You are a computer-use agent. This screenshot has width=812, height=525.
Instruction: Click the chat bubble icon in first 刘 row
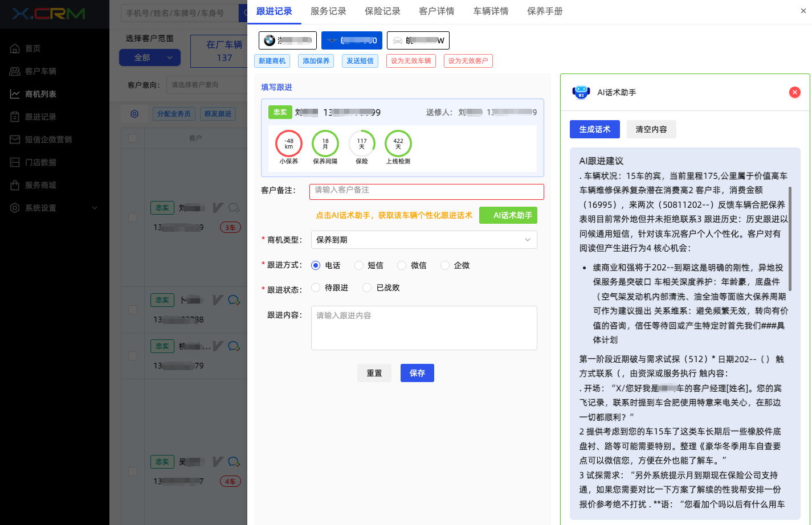pos(234,208)
